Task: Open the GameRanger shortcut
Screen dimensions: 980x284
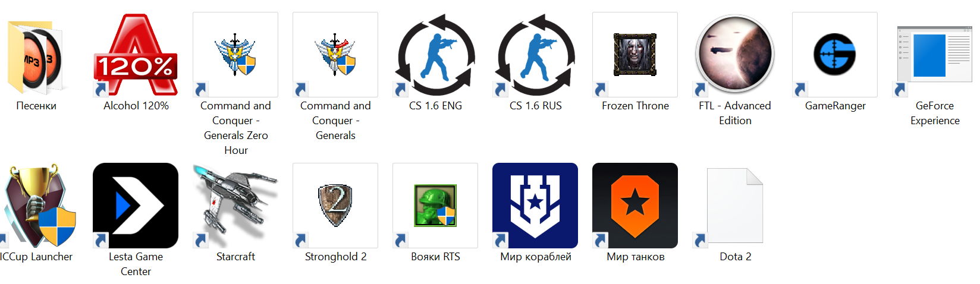Action: click(835, 55)
